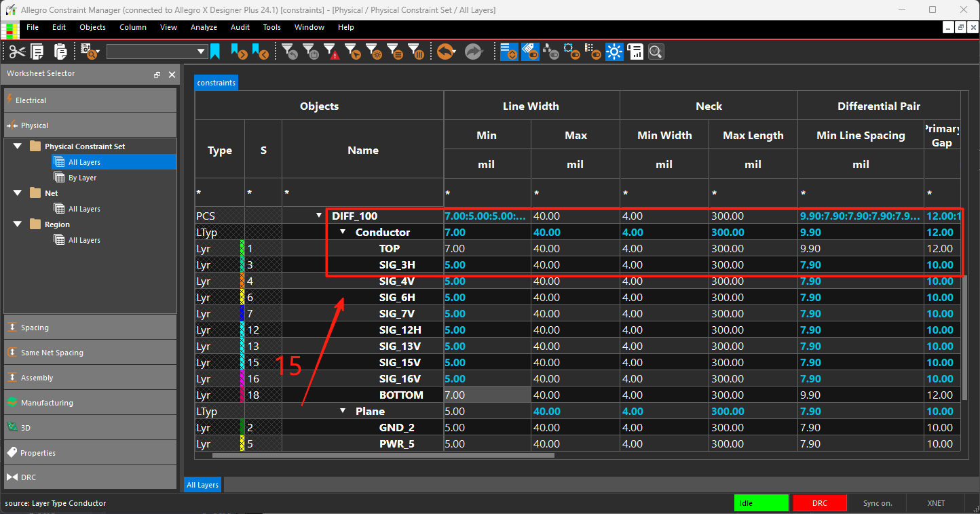Click the calculator report icon in toolbar
The width and height of the screenshot is (980, 514).
tap(635, 52)
